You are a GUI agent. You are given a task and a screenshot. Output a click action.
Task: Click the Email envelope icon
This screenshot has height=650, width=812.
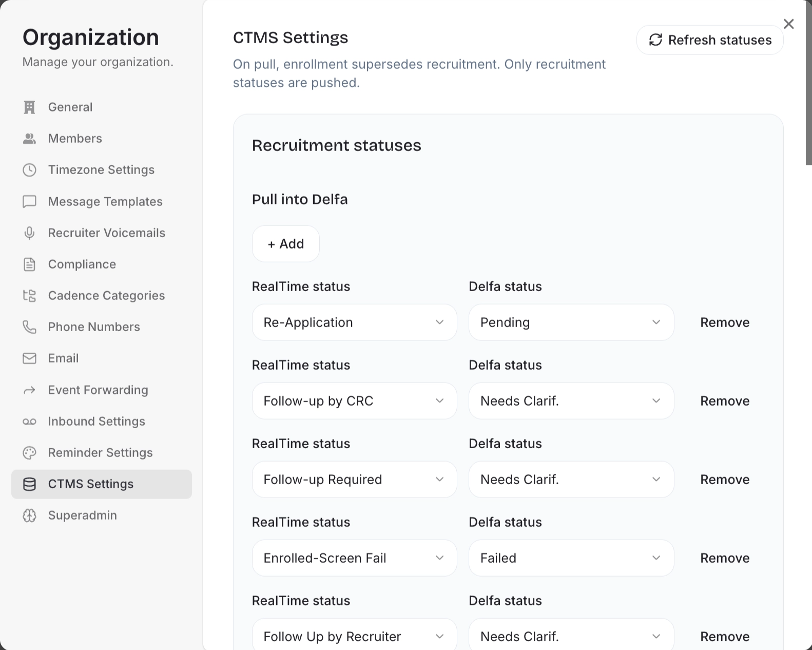click(x=29, y=358)
